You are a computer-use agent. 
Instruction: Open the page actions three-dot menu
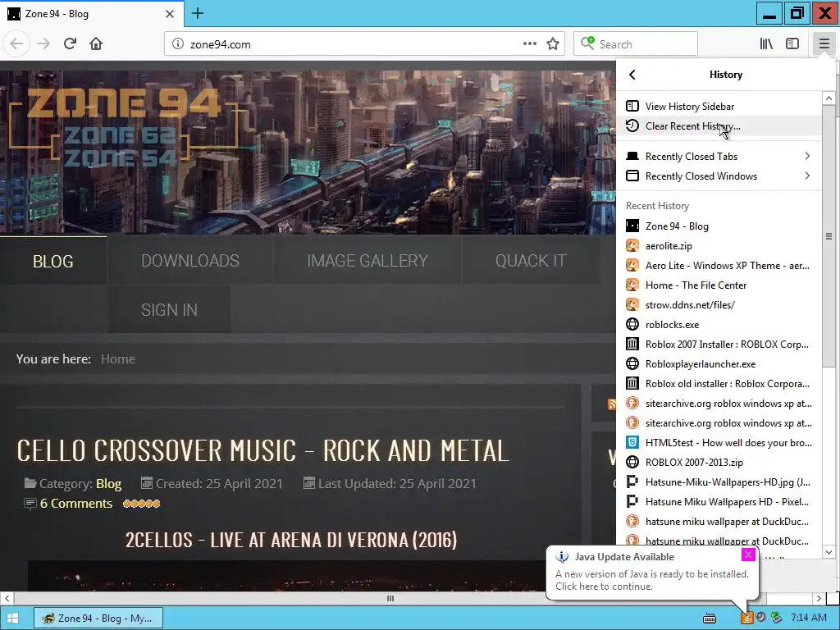pos(529,44)
